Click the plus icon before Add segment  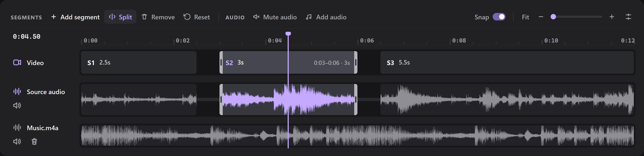click(53, 17)
